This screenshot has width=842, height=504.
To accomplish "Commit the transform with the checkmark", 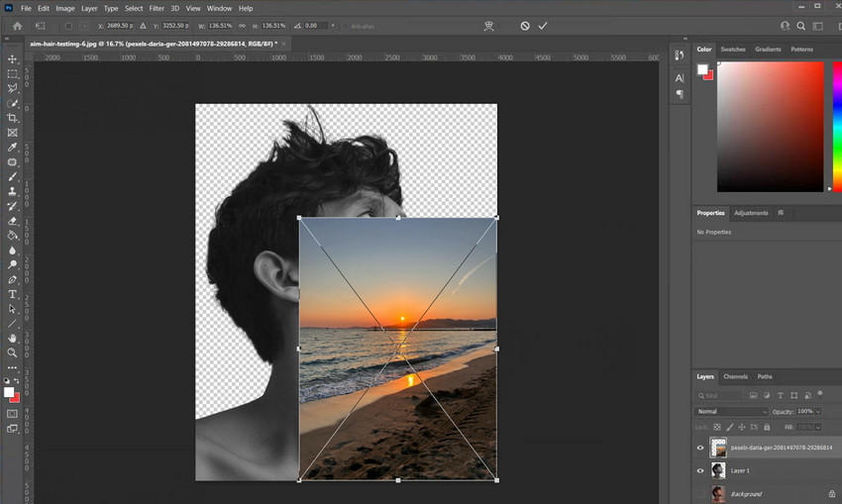I will [543, 26].
